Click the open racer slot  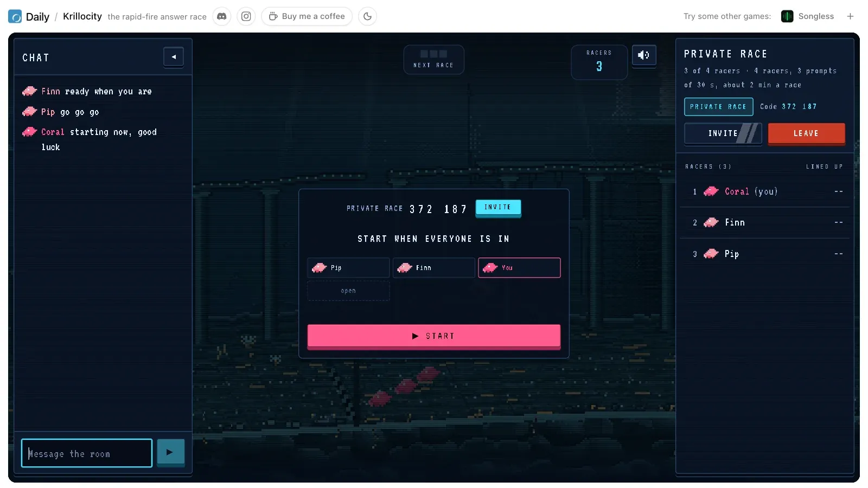pyautogui.click(x=348, y=291)
